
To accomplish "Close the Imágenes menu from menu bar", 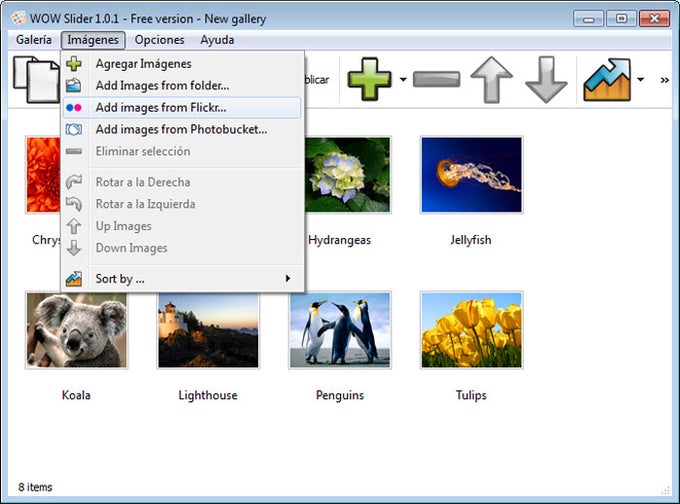I will coord(93,40).
